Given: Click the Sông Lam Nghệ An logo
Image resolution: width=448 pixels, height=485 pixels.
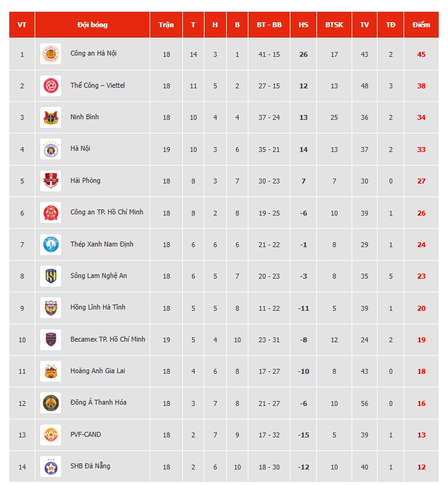Looking at the screenshot, I should pyautogui.click(x=51, y=276).
